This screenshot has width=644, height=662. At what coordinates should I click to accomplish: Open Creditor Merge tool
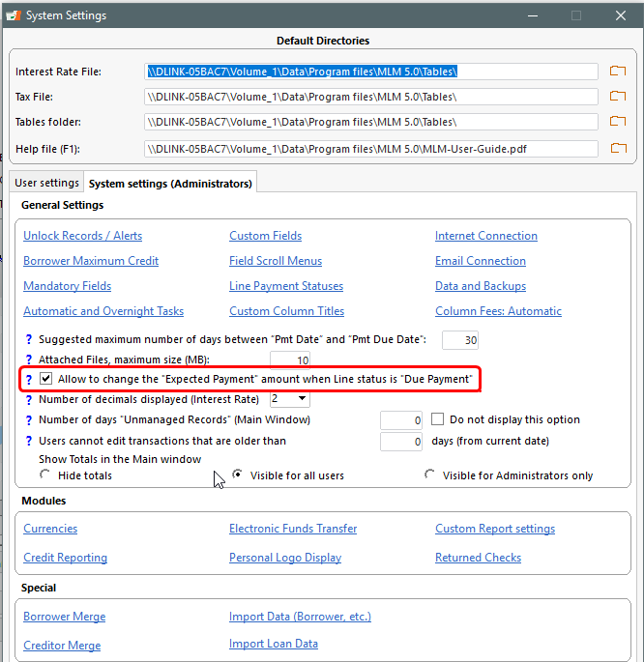point(62,646)
